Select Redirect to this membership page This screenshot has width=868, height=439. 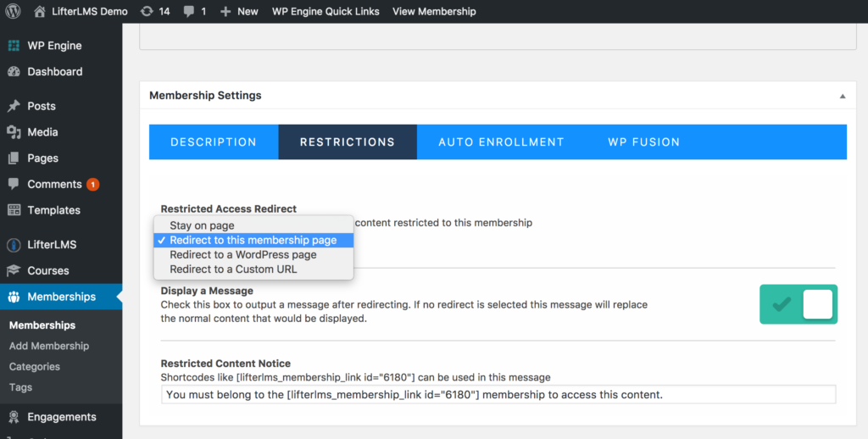253,240
